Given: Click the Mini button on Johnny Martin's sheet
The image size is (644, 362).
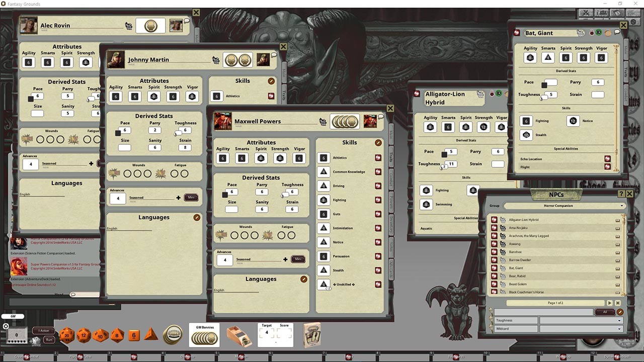Looking at the screenshot, I should 191,197.
